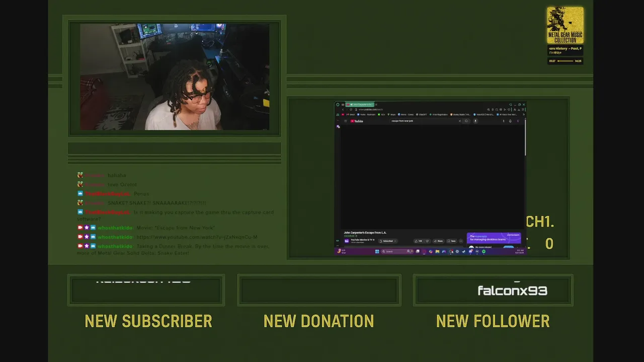Open a new browser tab with plus
Screen dimensions: 644x362
pyautogui.click(x=376, y=105)
